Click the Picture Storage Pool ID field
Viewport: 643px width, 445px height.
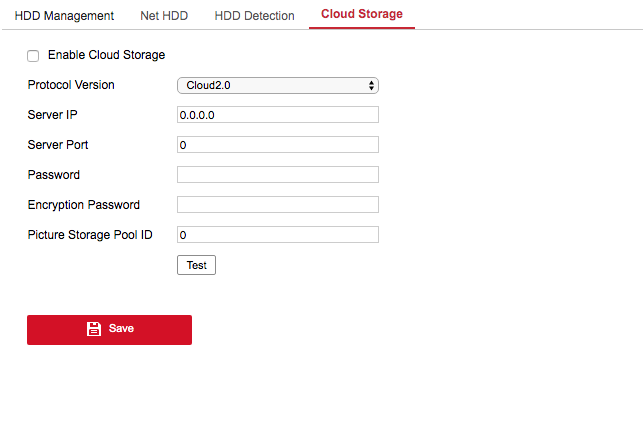(x=277, y=235)
